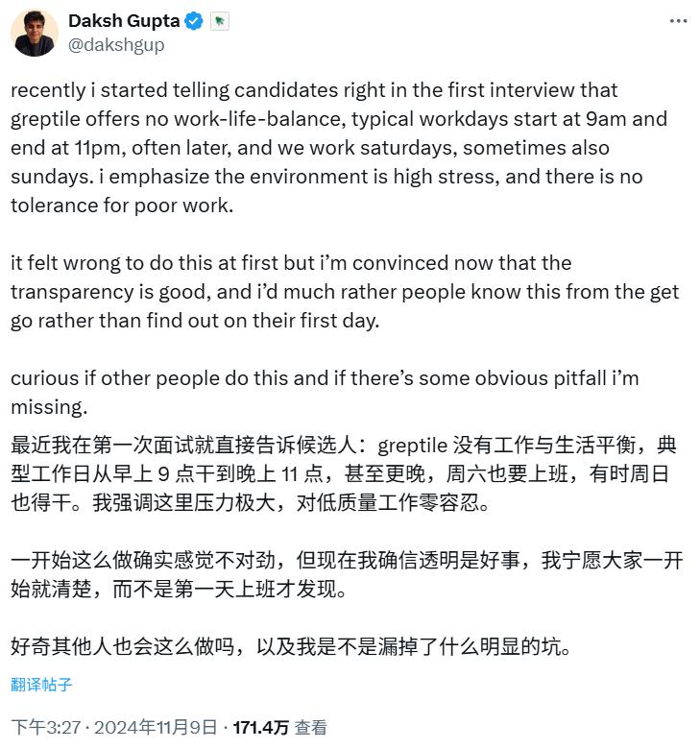Click the word "greptile" in the English text

pyautogui.click(x=46, y=119)
